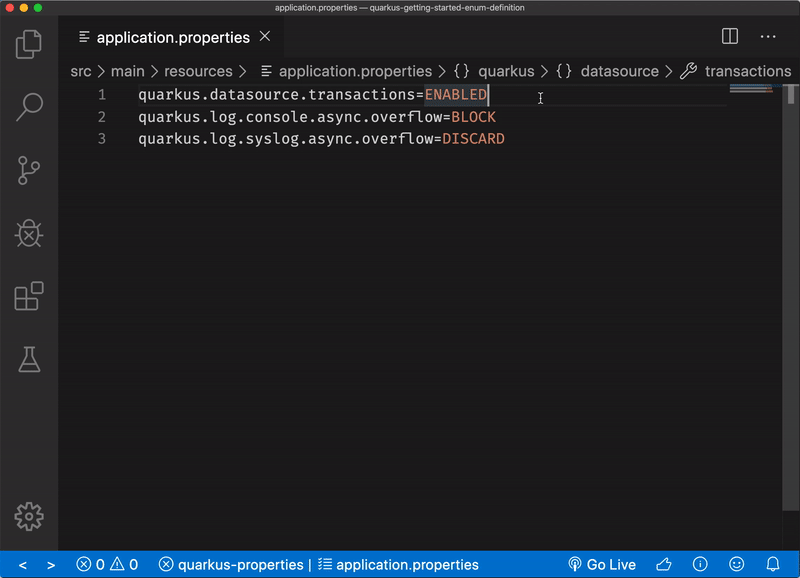Image resolution: width=800 pixels, height=578 pixels.
Task: Open the Manage gear icon
Action: 28,515
